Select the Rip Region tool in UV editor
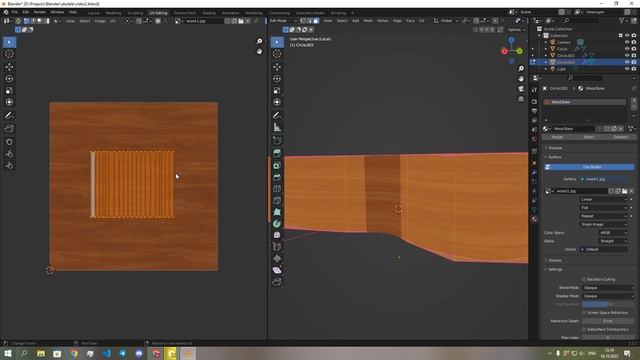The image size is (640, 360). click(x=9, y=129)
